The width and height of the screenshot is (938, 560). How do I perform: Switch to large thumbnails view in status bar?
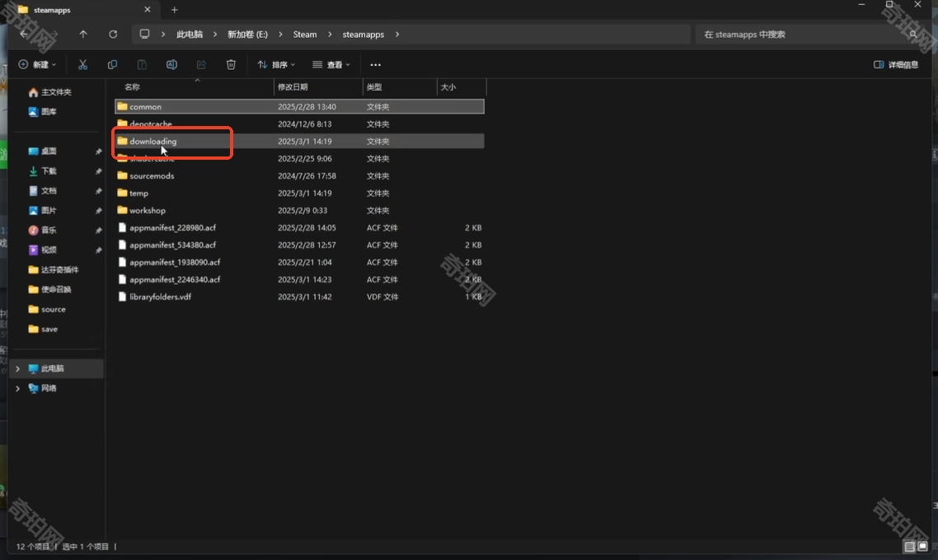[922, 547]
